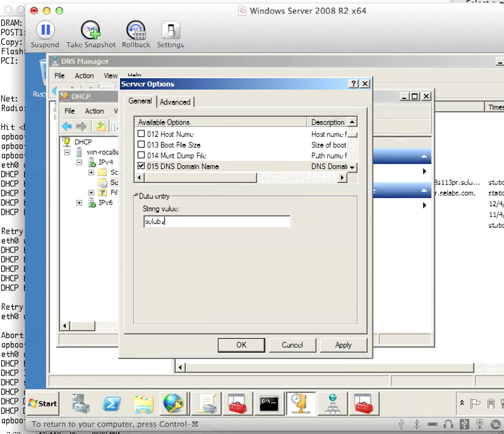Click the options list scroll-right arrow
This screenshot has width=504, height=434.
(342, 178)
